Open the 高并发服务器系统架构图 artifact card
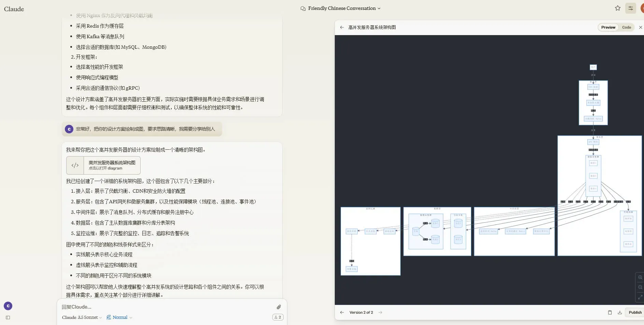The height and width of the screenshot is (325, 644). point(103,165)
